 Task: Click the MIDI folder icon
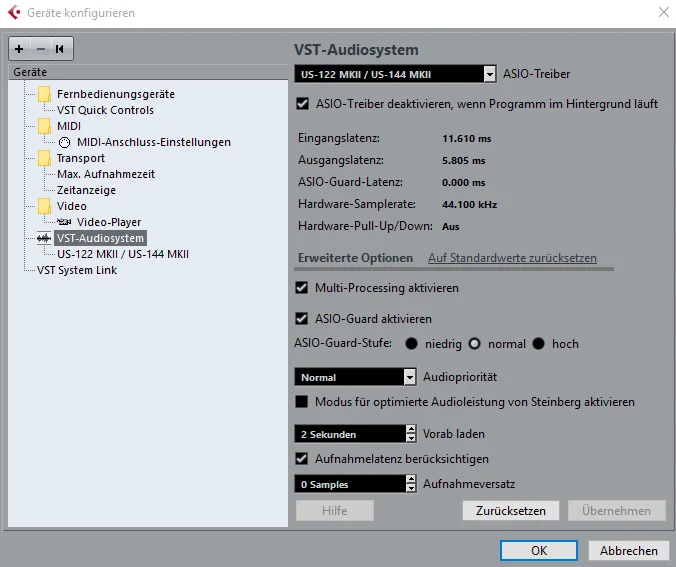point(44,126)
